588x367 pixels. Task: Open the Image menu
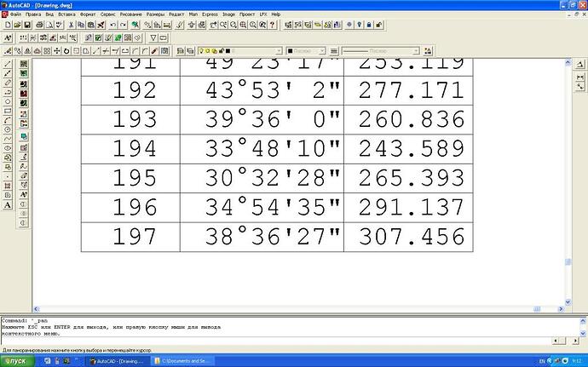(228, 14)
